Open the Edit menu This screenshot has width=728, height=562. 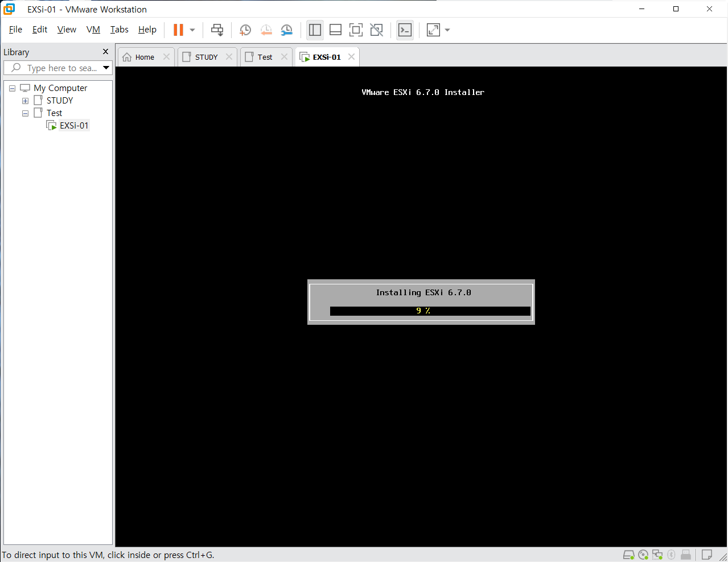[40, 30]
